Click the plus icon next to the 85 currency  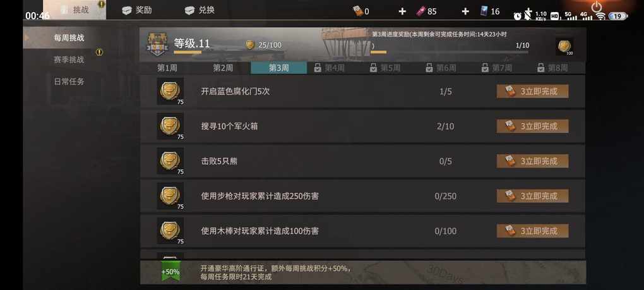coord(465,11)
